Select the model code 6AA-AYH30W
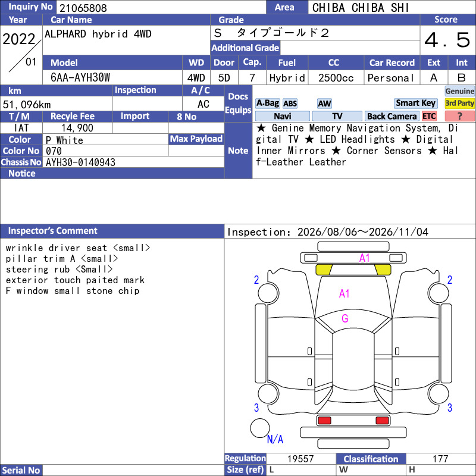Screen dimensions: 476x476 point(80,78)
